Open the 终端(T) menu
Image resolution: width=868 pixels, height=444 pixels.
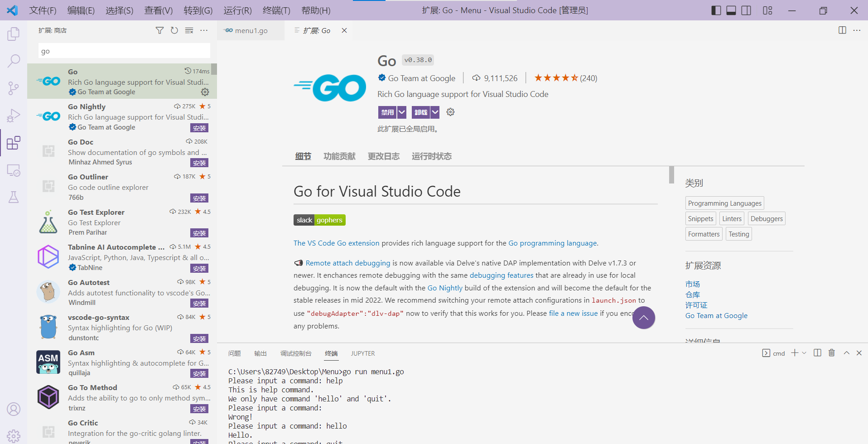click(276, 10)
